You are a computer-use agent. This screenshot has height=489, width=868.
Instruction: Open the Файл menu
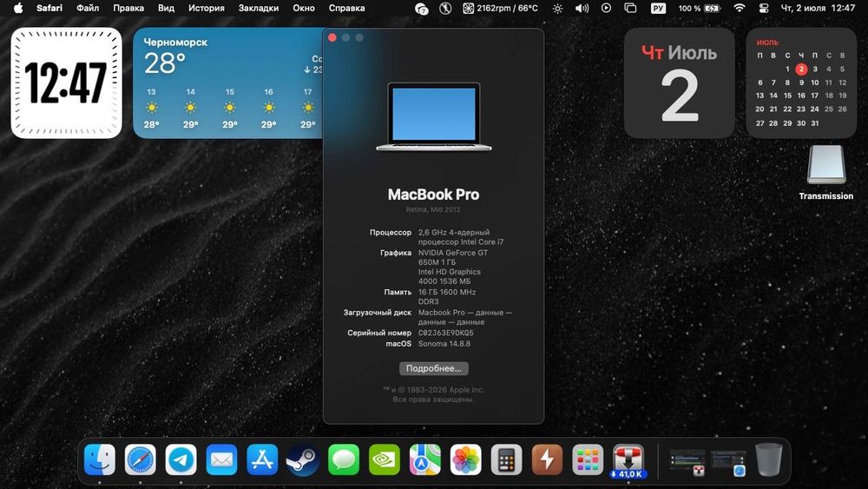[88, 8]
